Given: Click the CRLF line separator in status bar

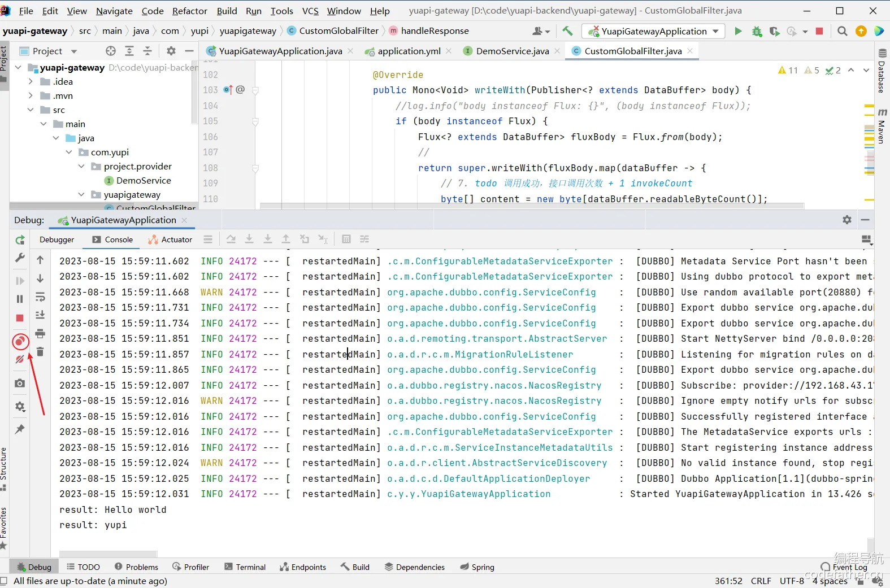Looking at the screenshot, I should 761,581.
